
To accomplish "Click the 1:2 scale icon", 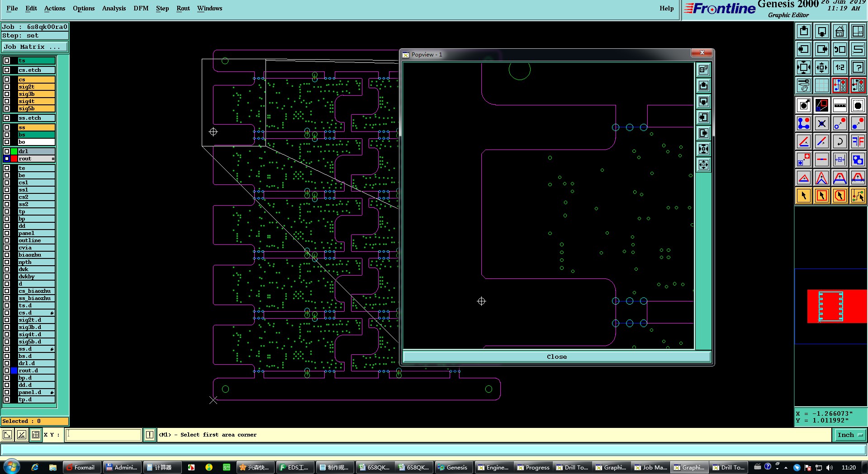I will 840,67.
